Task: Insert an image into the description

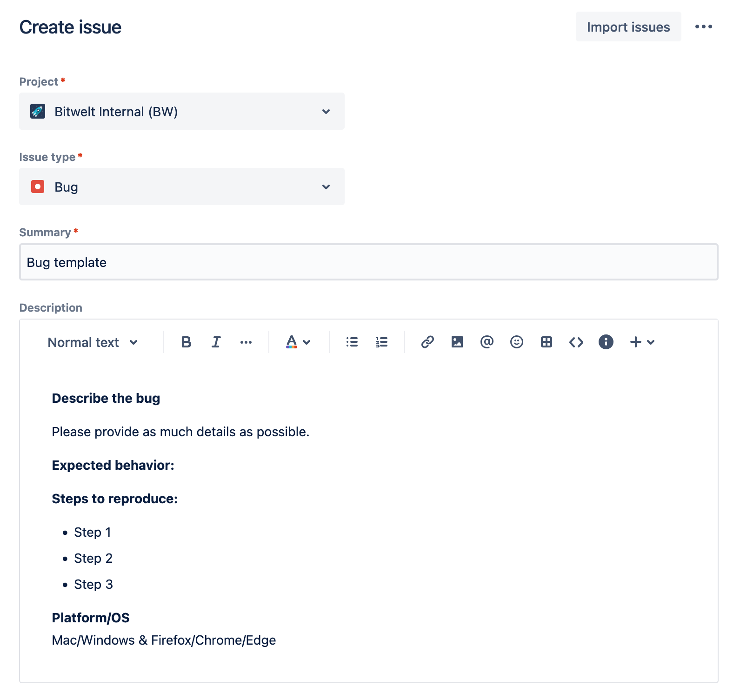Action: tap(457, 342)
